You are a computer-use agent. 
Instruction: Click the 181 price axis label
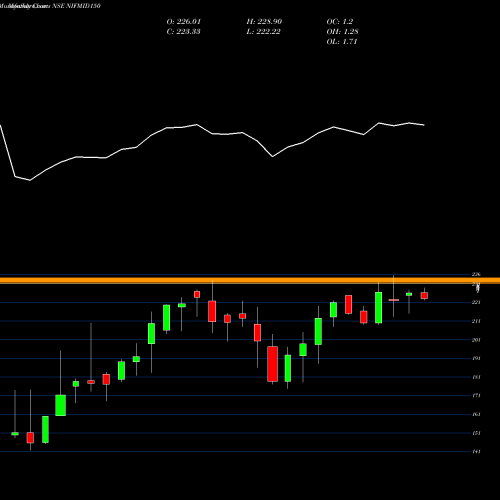[476, 377]
